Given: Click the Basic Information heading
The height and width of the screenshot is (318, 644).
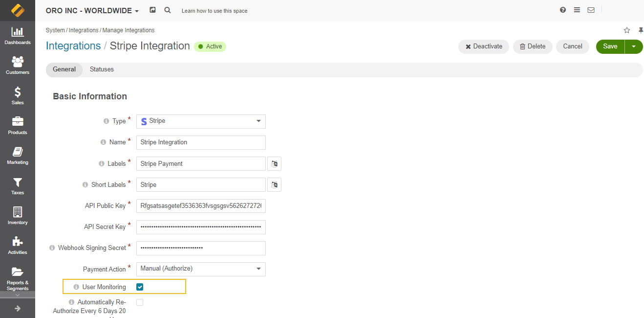Looking at the screenshot, I should coord(90,96).
